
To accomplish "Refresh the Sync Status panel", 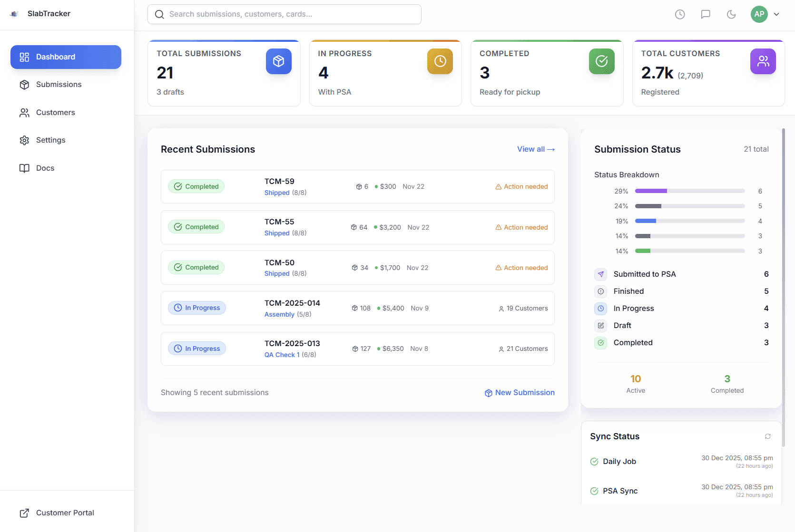I will [x=767, y=436].
